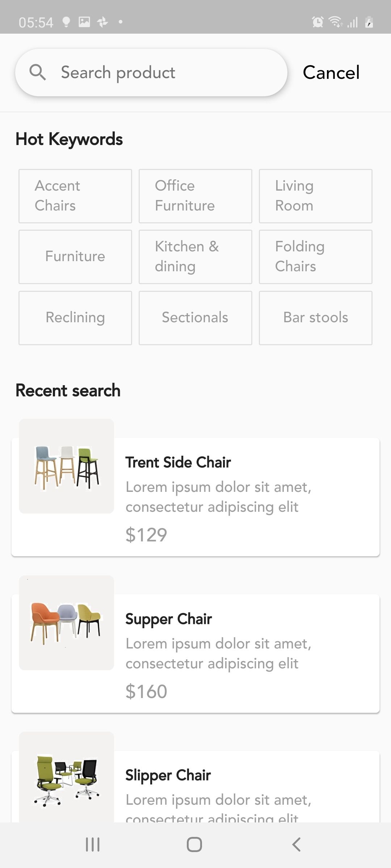Select the Furniture keyword chip
The height and width of the screenshot is (868, 391).
pyautogui.click(x=75, y=257)
